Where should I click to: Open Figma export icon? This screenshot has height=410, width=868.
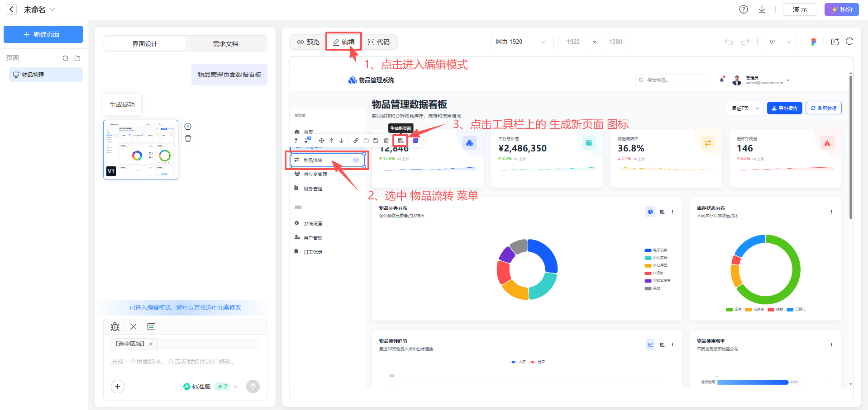(x=814, y=42)
